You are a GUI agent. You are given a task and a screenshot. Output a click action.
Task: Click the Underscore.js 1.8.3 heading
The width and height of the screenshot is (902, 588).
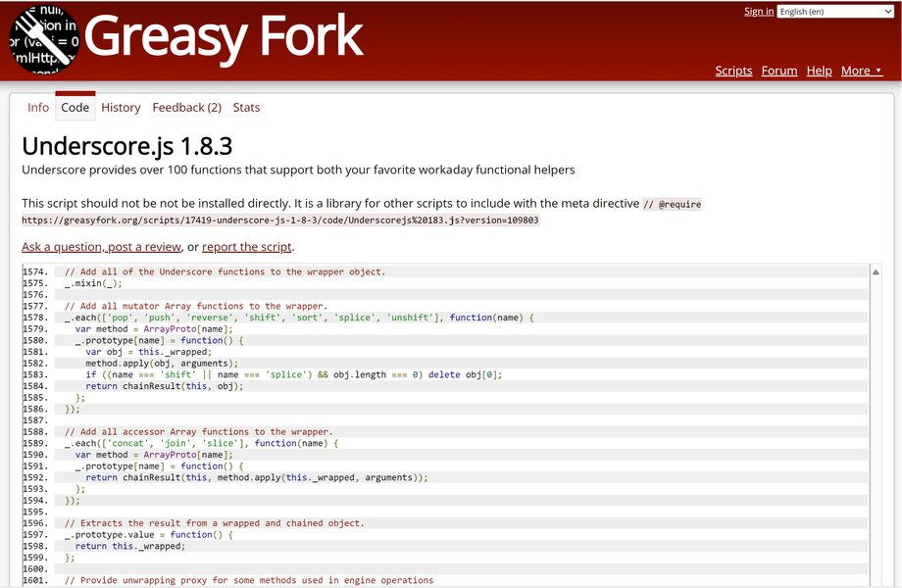tap(127, 146)
